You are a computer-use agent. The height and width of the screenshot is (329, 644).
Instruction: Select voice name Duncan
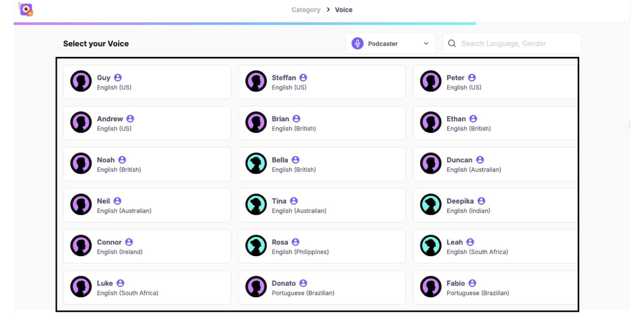pos(460,160)
